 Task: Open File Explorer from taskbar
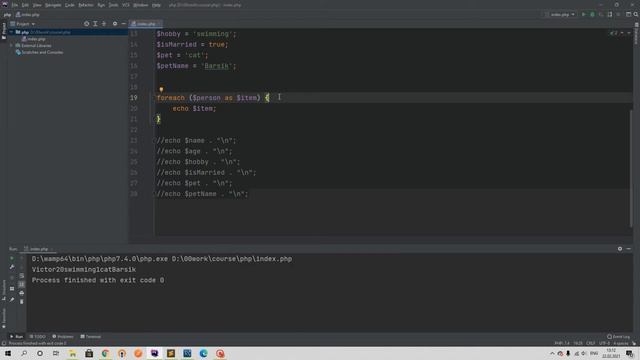(x=73, y=353)
